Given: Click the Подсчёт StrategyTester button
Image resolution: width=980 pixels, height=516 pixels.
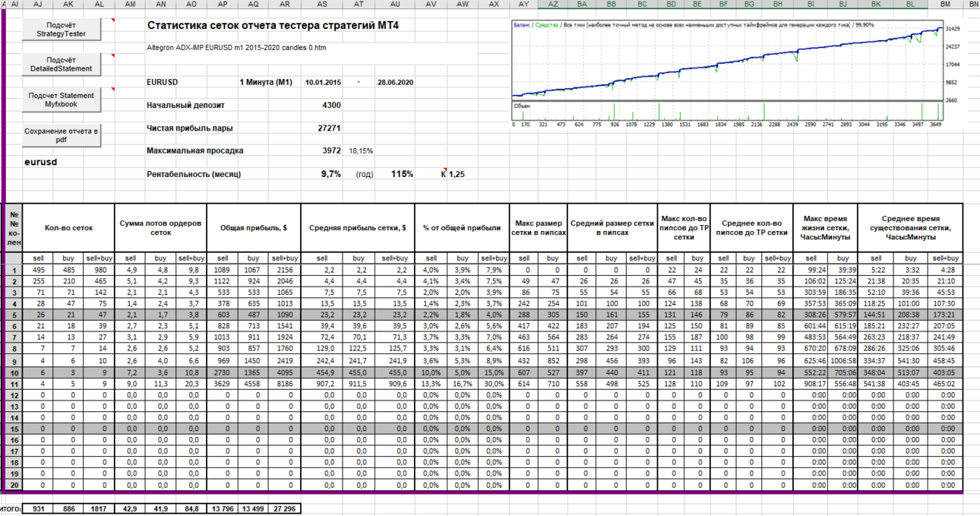Looking at the screenshot, I should click(61, 29).
